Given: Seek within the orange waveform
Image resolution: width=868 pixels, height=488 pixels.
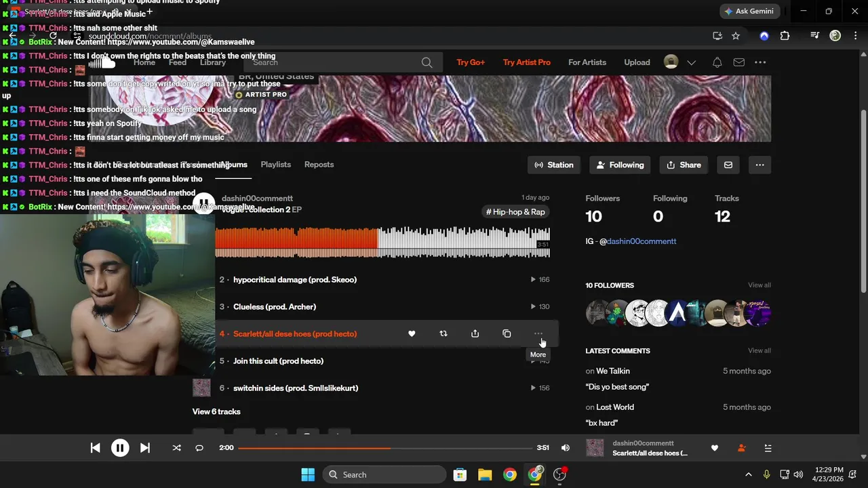Looking at the screenshot, I should (x=296, y=243).
